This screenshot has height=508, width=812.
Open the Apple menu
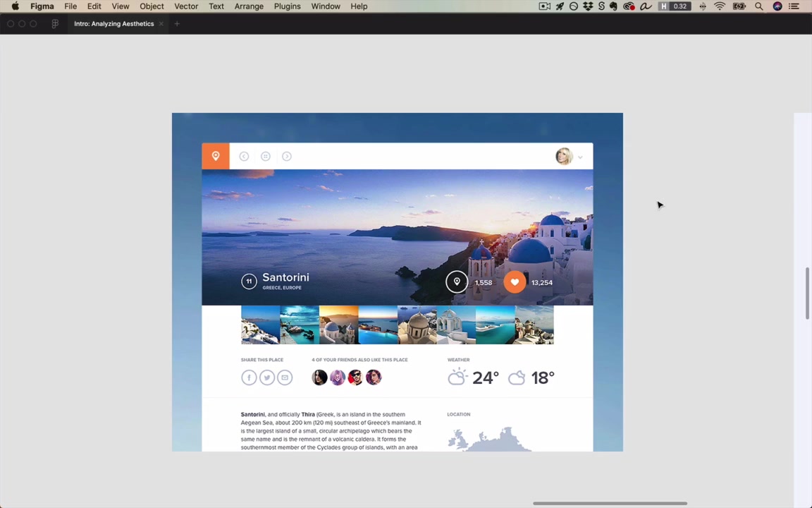click(15, 6)
